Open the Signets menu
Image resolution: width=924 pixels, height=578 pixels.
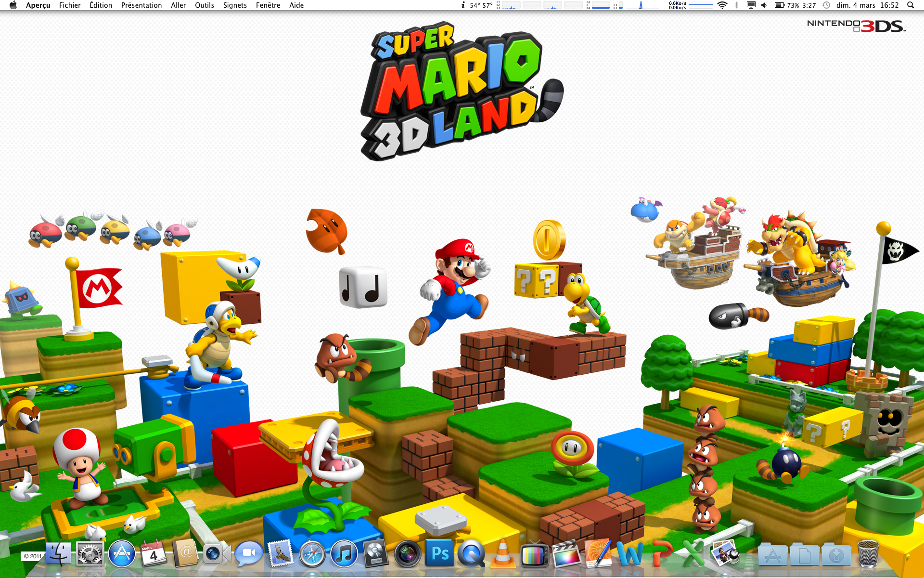235,5
